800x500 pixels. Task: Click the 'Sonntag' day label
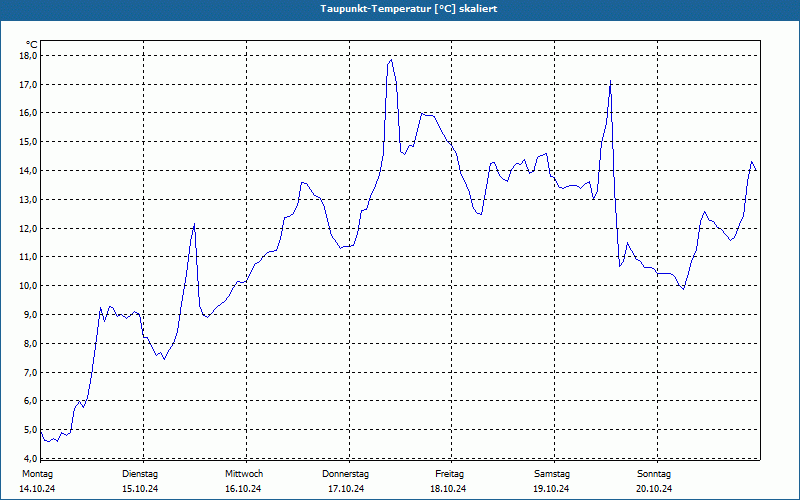point(654,474)
